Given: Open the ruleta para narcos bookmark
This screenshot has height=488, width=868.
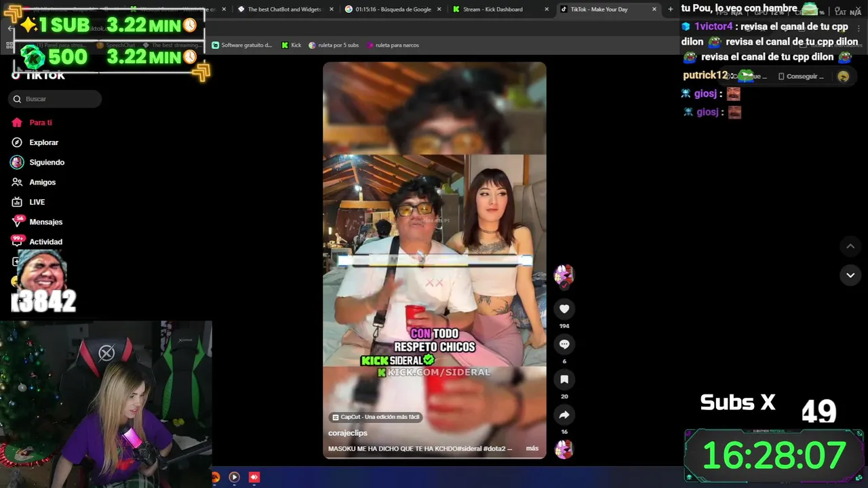Looking at the screenshot, I should click(x=393, y=45).
